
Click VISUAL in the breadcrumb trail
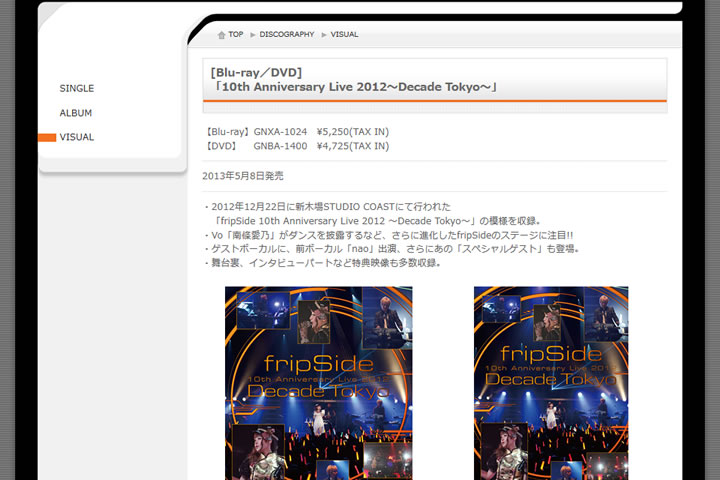[x=344, y=34]
